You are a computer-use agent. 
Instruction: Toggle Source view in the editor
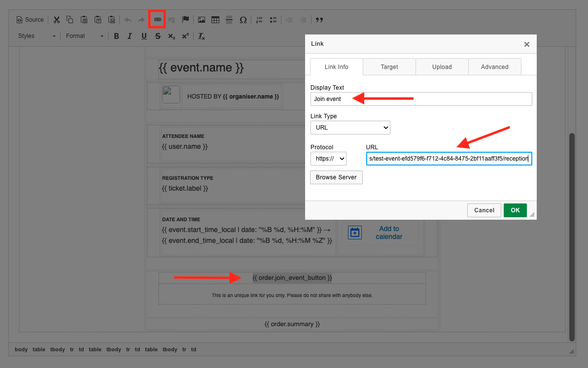point(30,19)
